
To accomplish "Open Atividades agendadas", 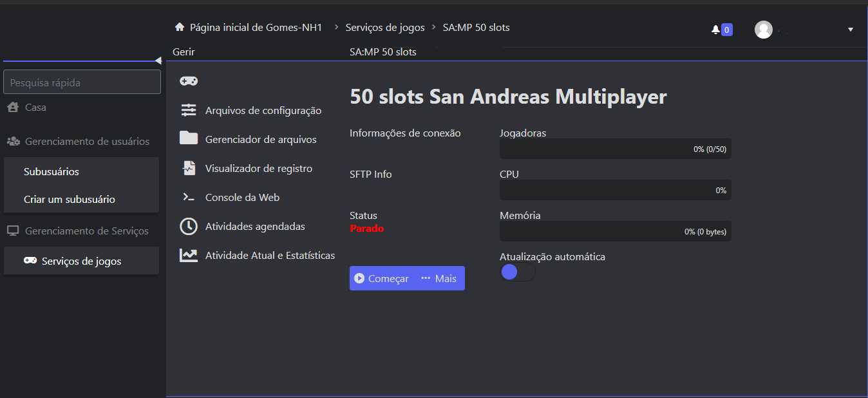I will click(x=255, y=226).
